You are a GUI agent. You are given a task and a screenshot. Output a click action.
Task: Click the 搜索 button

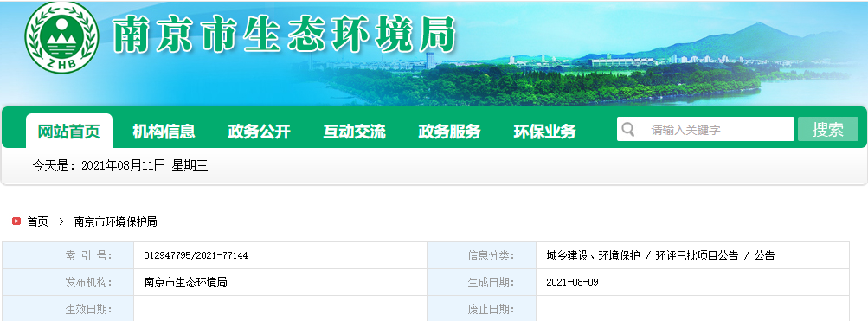[x=828, y=130]
